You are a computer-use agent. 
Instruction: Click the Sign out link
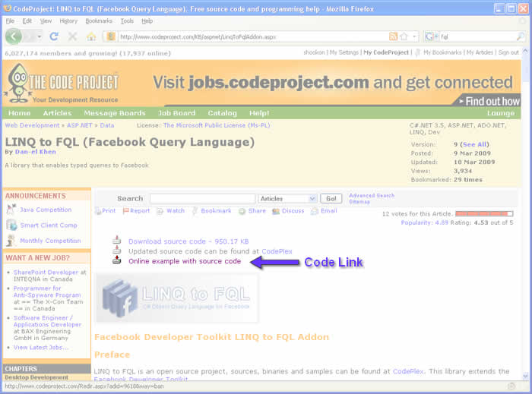click(508, 52)
